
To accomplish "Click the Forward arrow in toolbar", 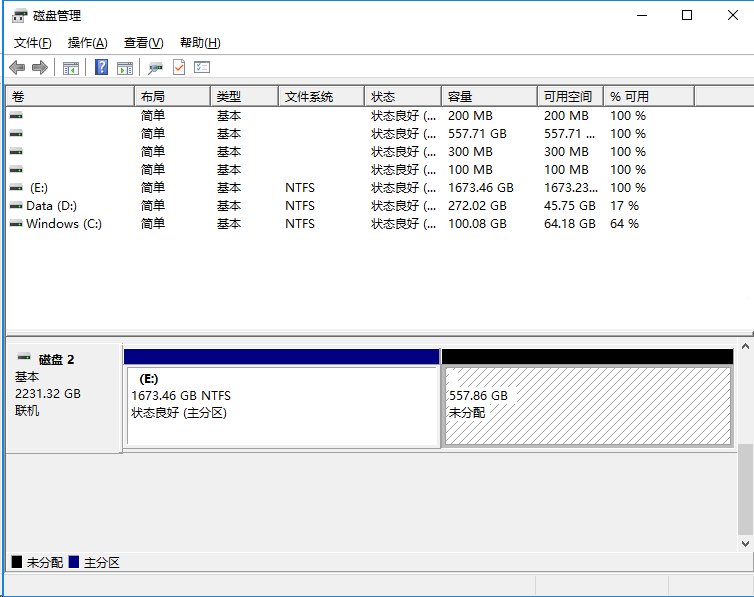I will tap(40, 67).
